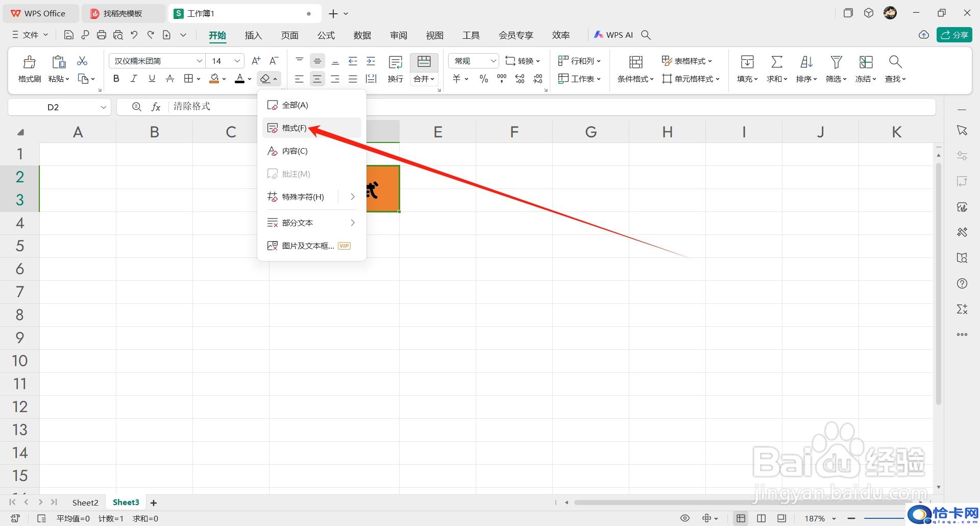The image size is (980, 526).
Task: Open the number format 常规 dropdown
Action: coord(473,61)
